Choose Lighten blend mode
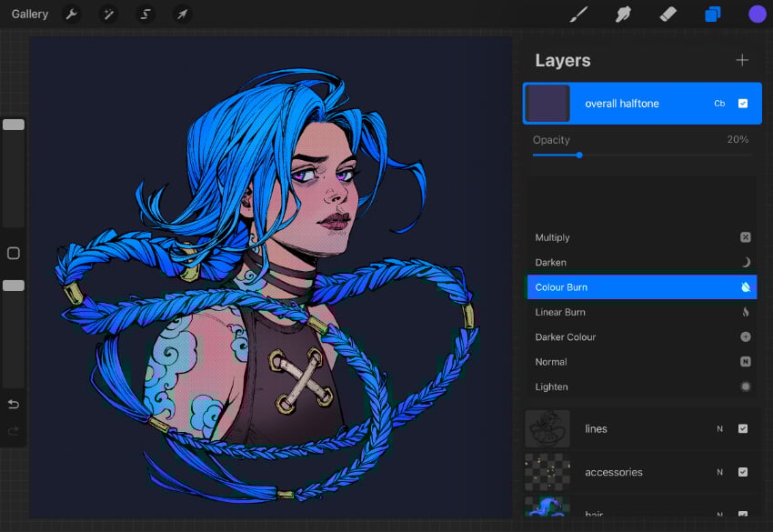 [641, 386]
